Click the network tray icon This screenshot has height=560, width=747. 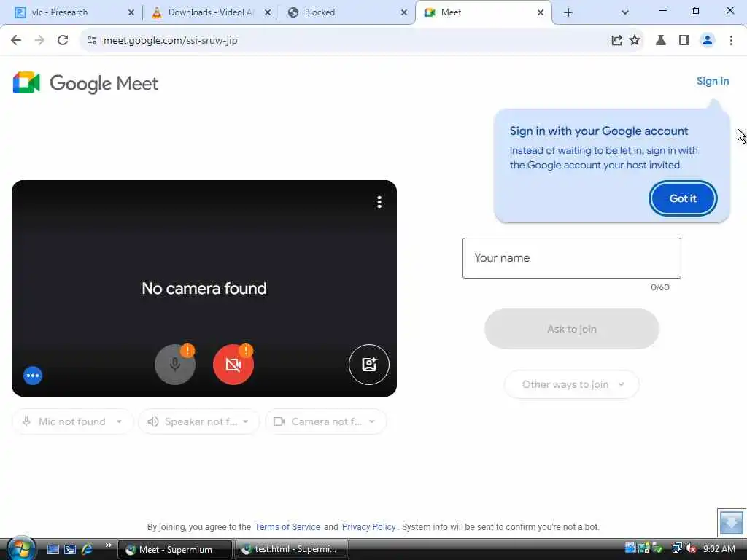[676, 549]
